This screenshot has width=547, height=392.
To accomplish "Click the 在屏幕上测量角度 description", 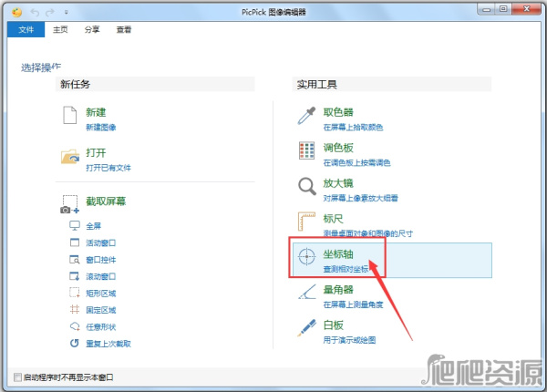I will pyautogui.click(x=353, y=304).
